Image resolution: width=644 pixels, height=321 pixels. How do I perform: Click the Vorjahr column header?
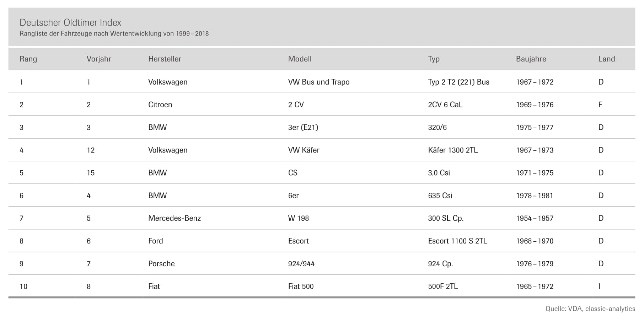tap(99, 59)
